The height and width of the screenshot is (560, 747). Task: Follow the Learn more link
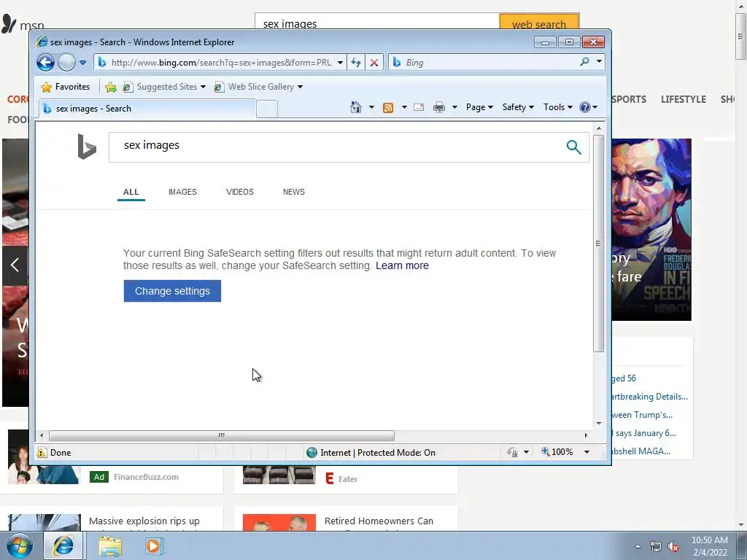(402, 265)
